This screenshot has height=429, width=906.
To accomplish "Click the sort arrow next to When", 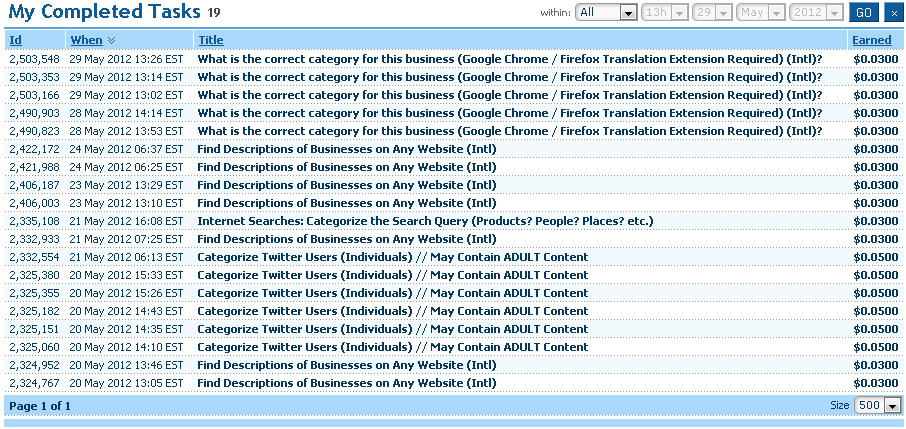I will click(x=112, y=40).
